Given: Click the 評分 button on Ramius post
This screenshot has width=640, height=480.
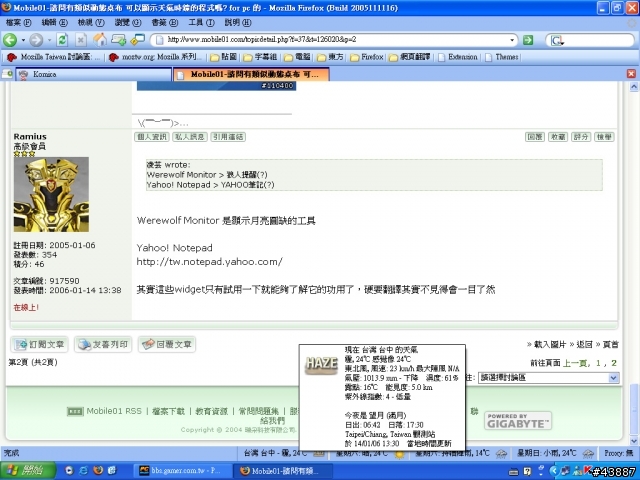Looking at the screenshot, I should pyautogui.click(x=581, y=137).
